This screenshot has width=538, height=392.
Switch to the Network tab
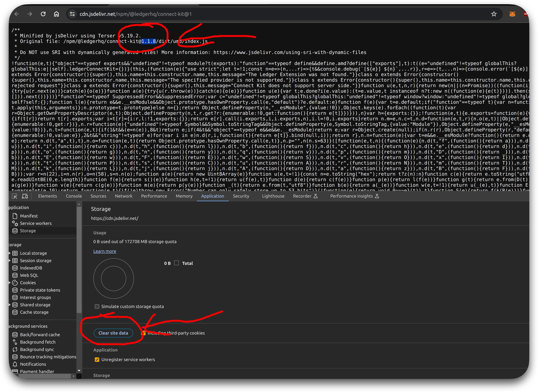(x=123, y=196)
